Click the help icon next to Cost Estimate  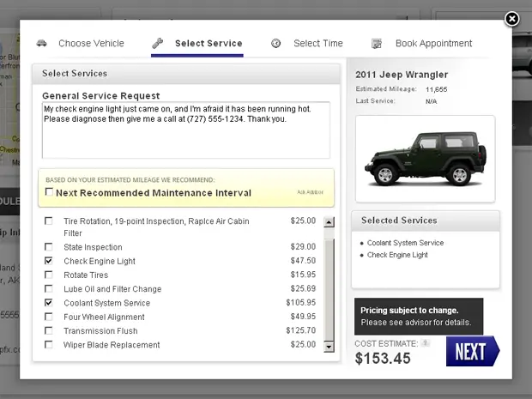pyautogui.click(x=425, y=343)
